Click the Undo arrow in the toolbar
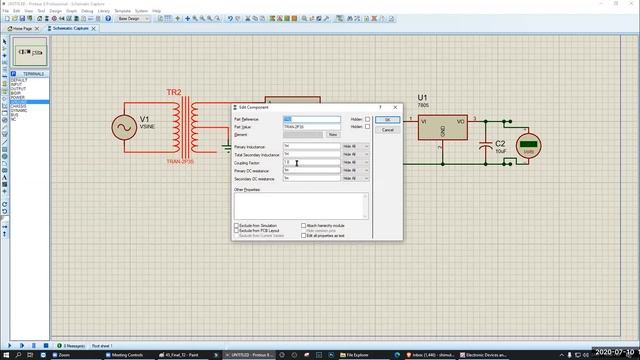This screenshot has width=640, height=360. tap(230, 19)
